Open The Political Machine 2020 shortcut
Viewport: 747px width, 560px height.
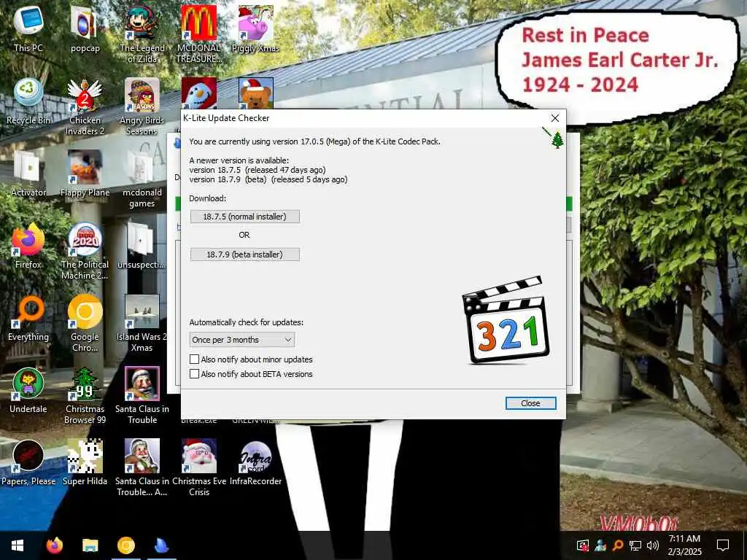tap(85, 251)
